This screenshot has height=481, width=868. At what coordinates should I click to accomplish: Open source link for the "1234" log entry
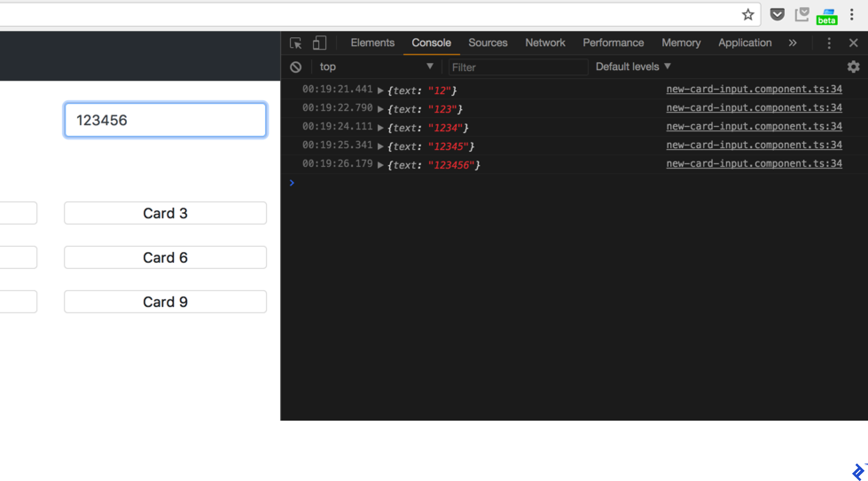(x=754, y=126)
